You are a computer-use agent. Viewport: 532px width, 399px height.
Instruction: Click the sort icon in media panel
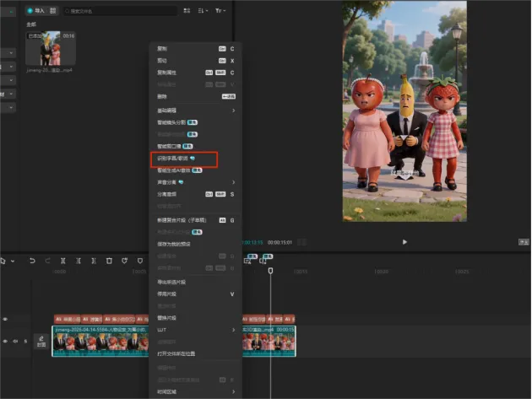203,11
